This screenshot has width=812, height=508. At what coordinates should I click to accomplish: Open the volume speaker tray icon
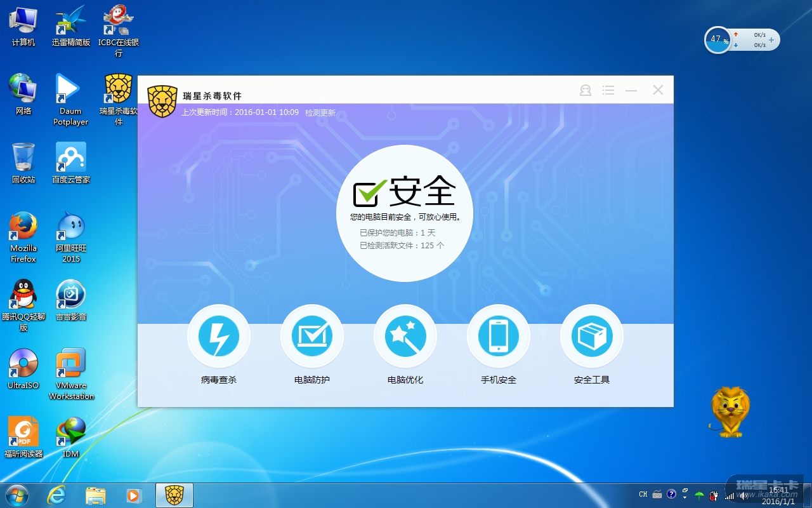[x=743, y=495]
